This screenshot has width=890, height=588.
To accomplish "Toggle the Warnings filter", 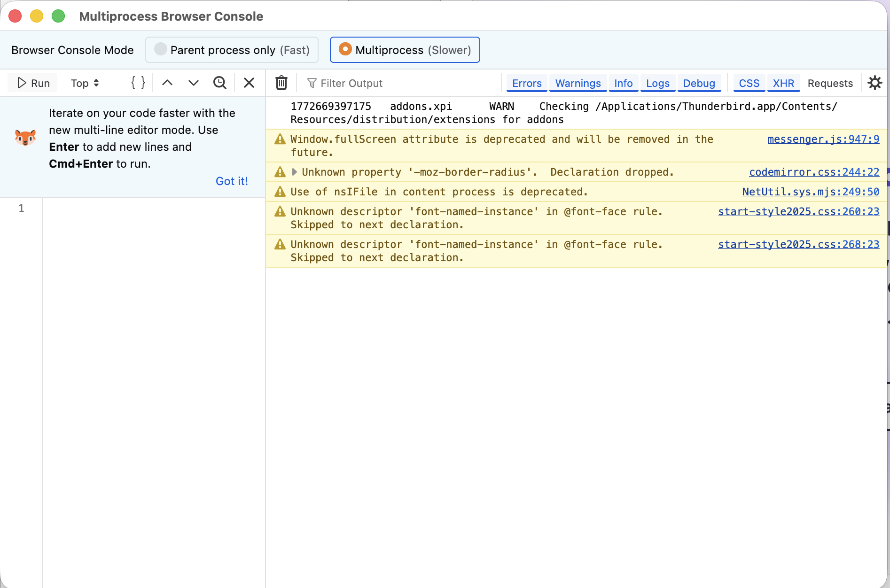I will [x=578, y=83].
